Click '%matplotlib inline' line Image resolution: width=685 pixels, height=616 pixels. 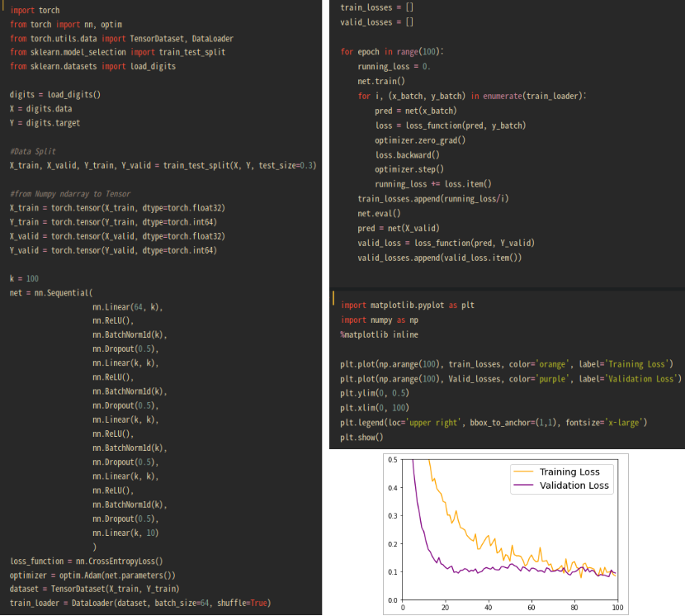(x=380, y=334)
